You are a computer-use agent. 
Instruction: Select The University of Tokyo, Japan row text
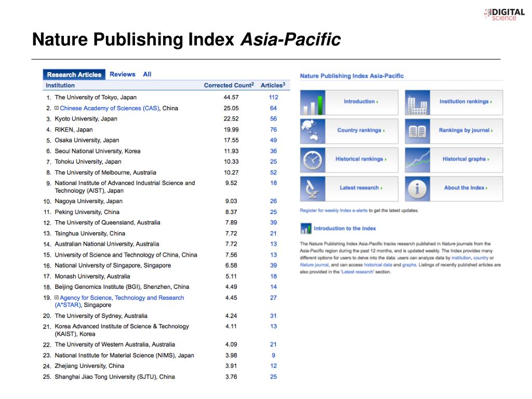pyautogui.click(x=96, y=97)
